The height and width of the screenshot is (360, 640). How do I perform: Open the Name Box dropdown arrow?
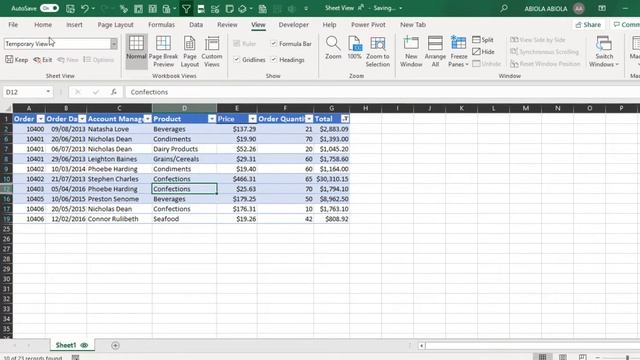pyautogui.click(x=48, y=92)
